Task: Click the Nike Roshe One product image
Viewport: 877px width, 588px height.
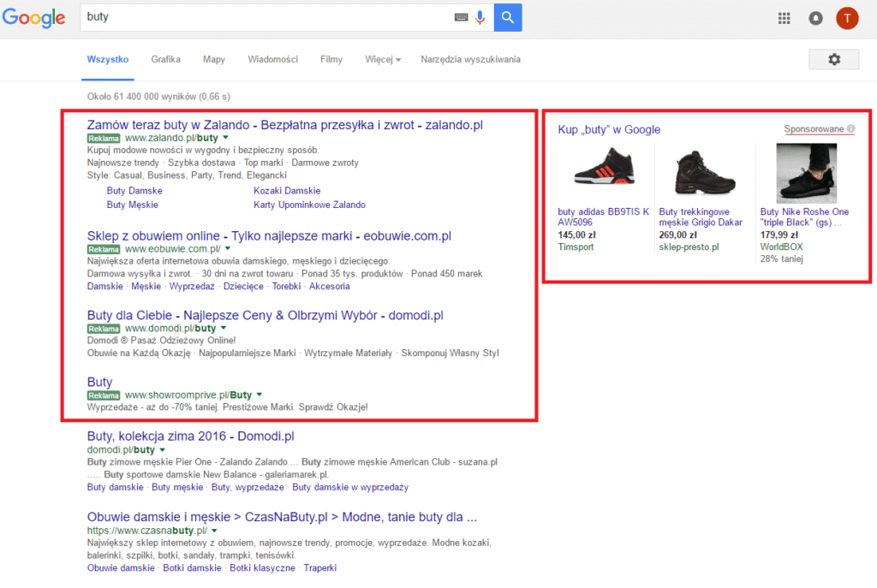Action: (806, 172)
